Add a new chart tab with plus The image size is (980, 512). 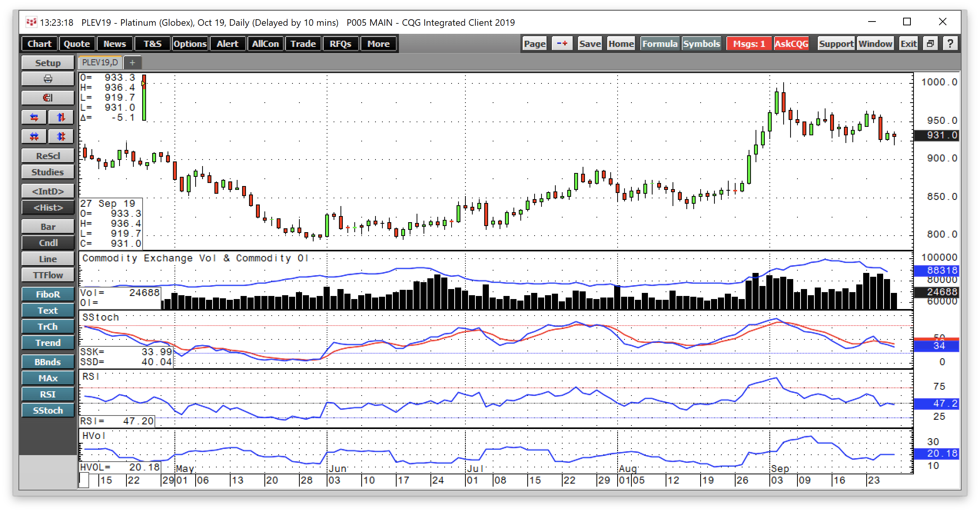132,62
